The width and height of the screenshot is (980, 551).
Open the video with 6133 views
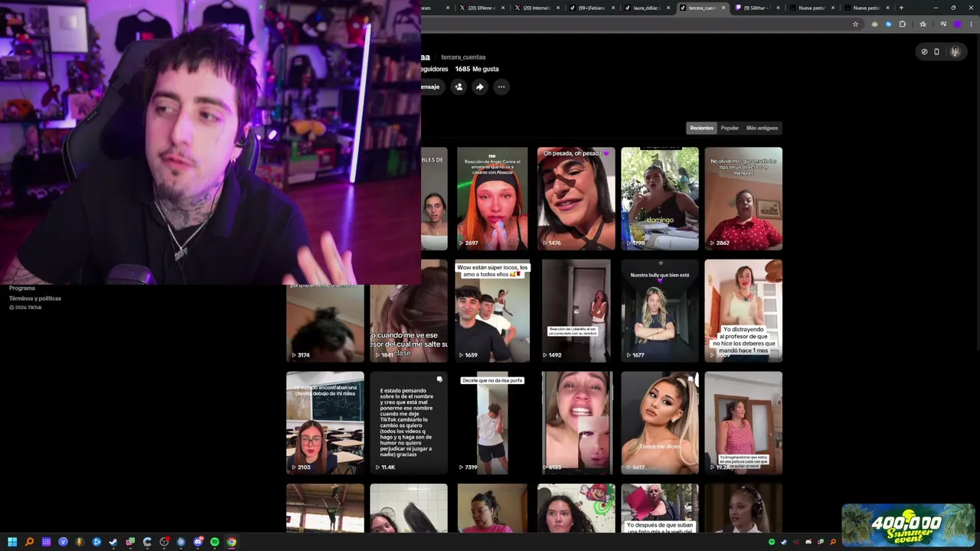coord(576,422)
